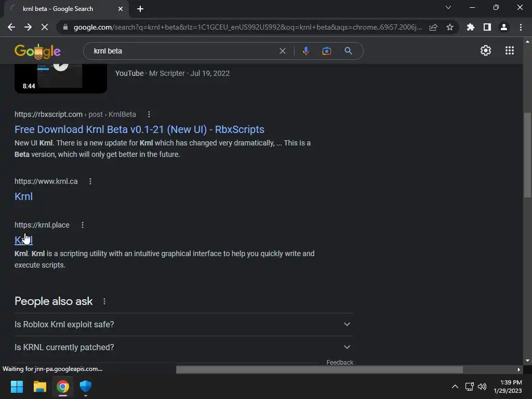532x399 pixels.
Task: Bookmark this page with the star icon
Action: pos(450,27)
